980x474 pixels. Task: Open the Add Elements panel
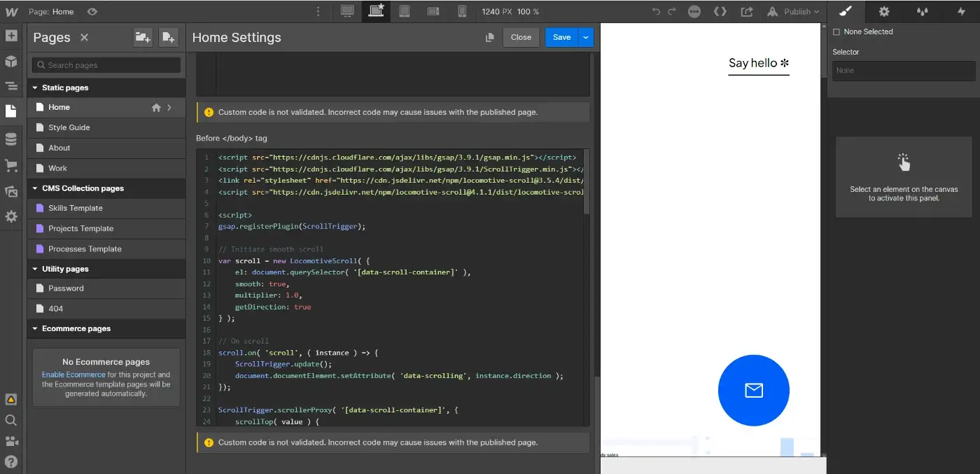pyautogui.click(x=10, y=35)
